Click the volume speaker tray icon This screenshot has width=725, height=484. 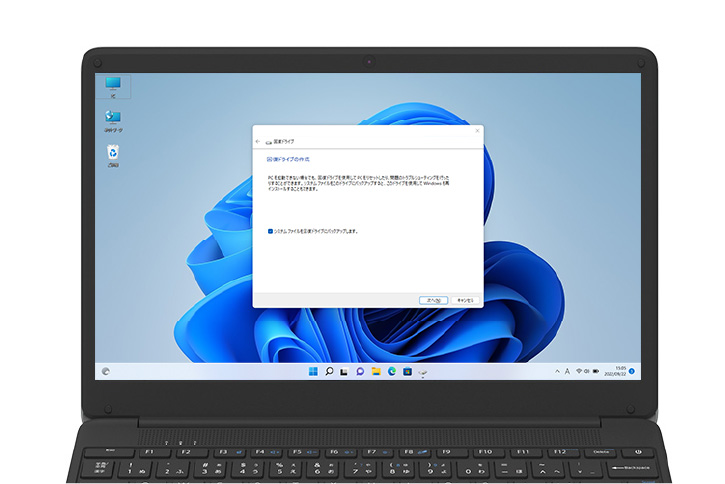(586, 371)
